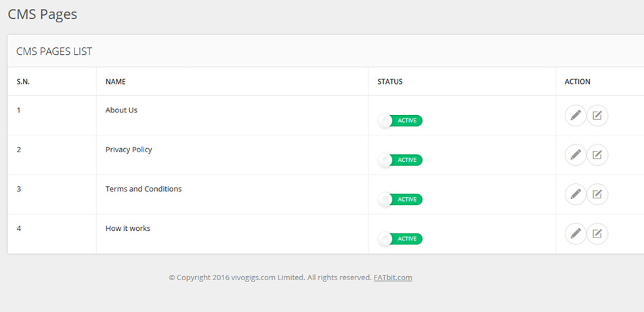This screenshot has width=644, height=312.
Task: Click pencil edit icon for About Us
Action: (576, 116)
